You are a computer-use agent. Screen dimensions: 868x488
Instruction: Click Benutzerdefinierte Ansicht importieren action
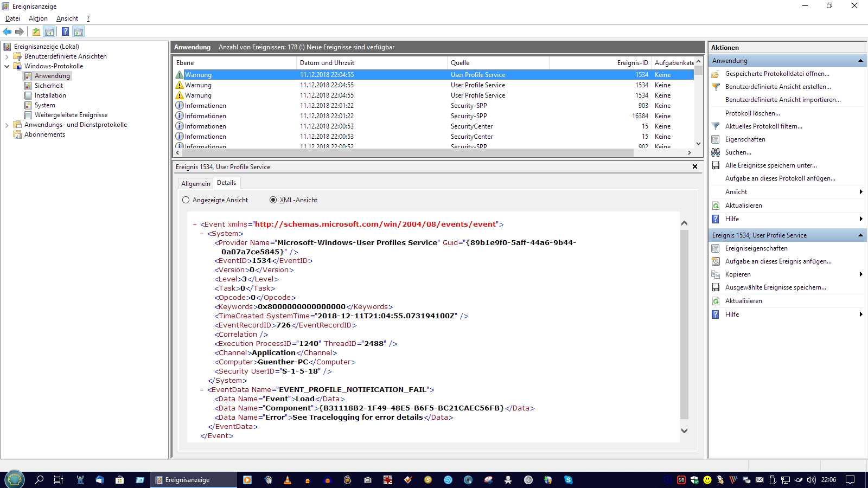tap(783, 100)
